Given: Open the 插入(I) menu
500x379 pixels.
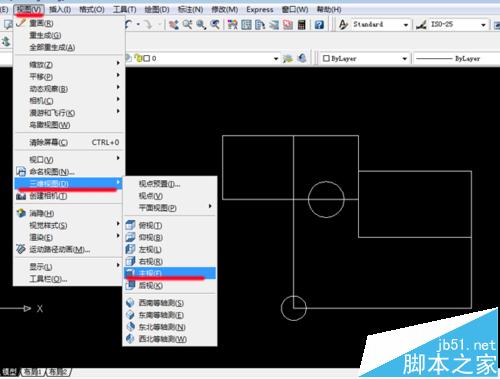Looking at the screenshot, I should click(60, 9).
